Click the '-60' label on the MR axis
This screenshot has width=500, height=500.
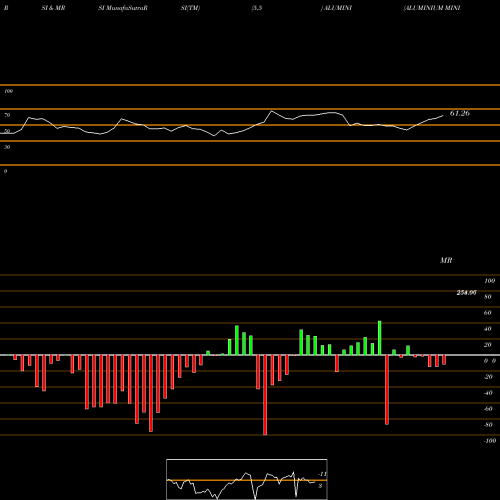(x=488, y=409)
